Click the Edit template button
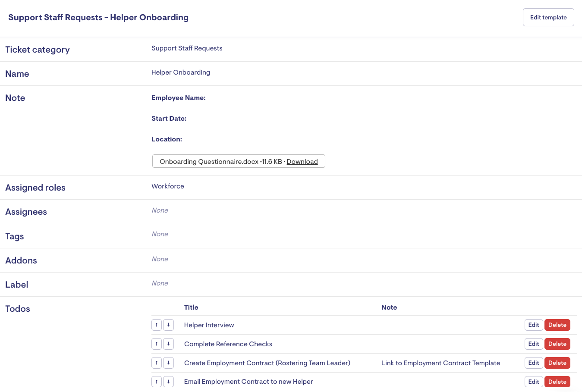Image resolution: width=582 pixels, height=392 pixels. [548, 17]
